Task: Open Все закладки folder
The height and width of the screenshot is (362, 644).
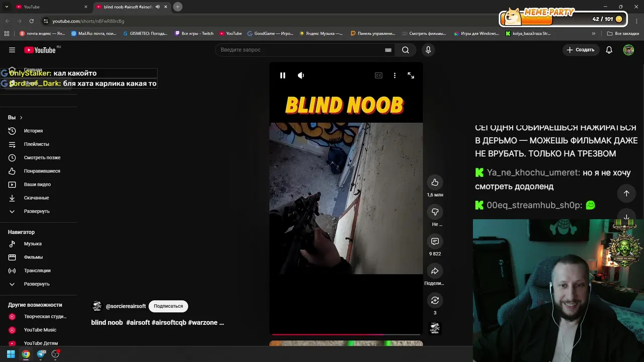Action: click(x=622, y=34)
